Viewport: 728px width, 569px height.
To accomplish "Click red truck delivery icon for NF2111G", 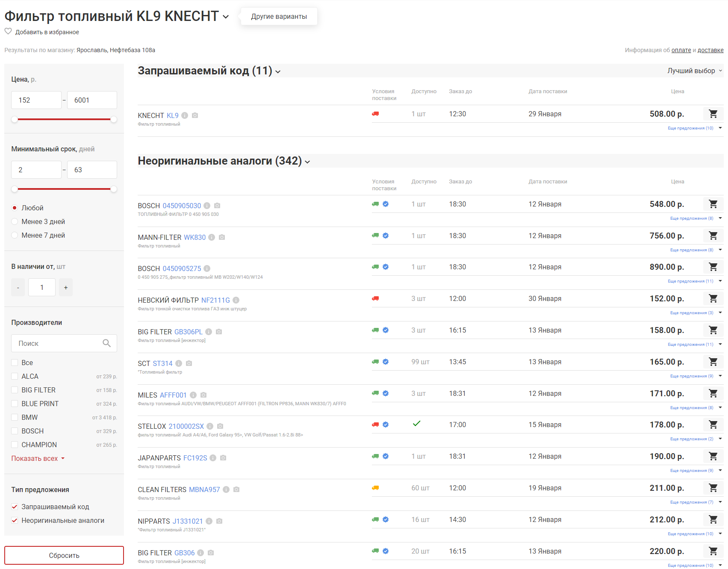I will click(375, 298).
